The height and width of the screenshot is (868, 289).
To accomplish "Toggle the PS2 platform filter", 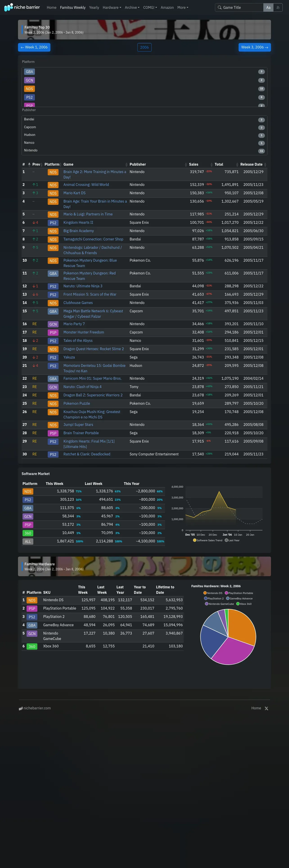I will (x=144, y=97).
